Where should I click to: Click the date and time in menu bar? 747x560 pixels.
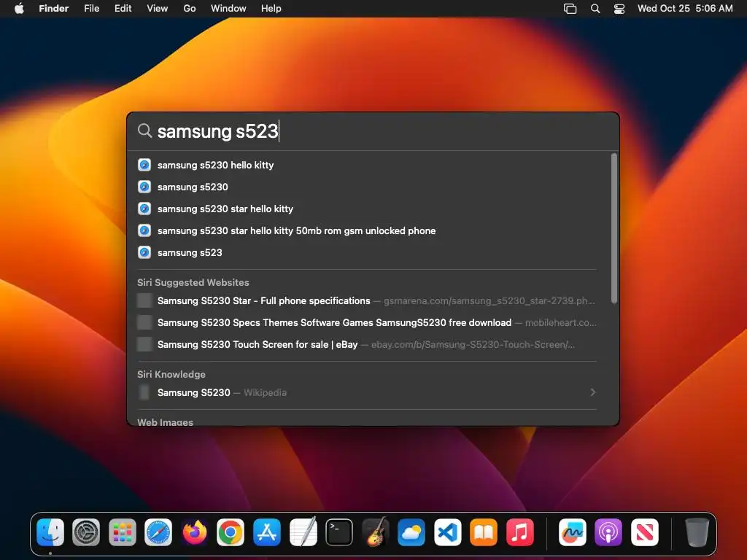tap(685, 9)
